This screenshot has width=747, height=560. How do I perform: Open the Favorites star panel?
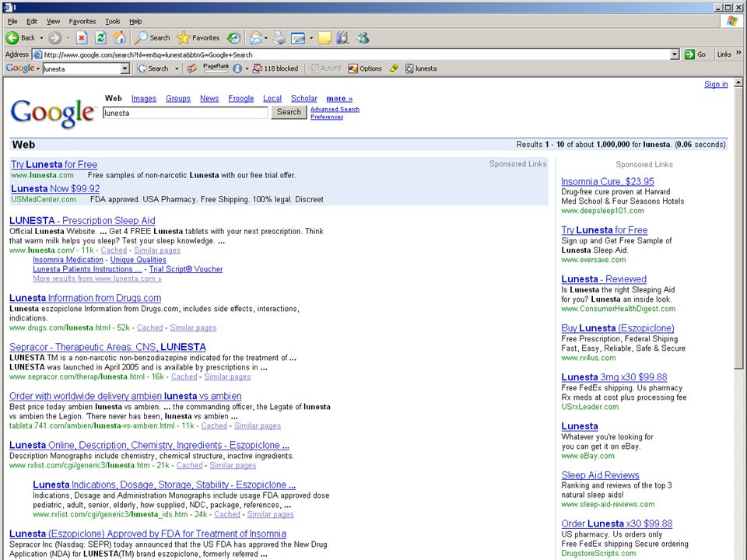point(198,37)
